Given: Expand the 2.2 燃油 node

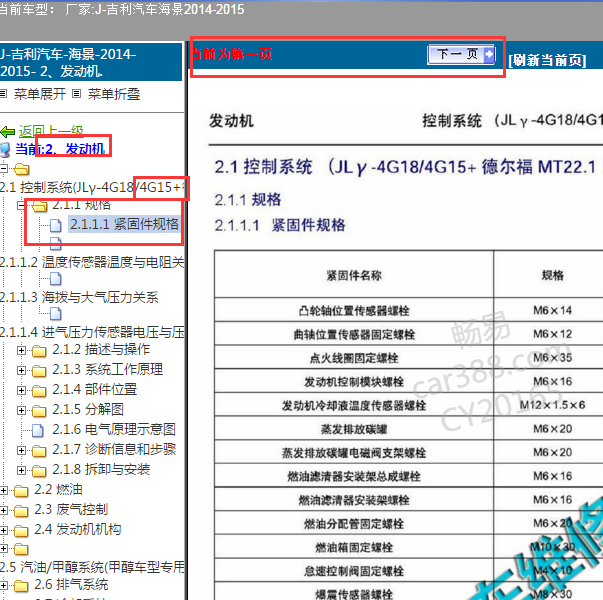Looking at the screenshot, I should (3, 490).
